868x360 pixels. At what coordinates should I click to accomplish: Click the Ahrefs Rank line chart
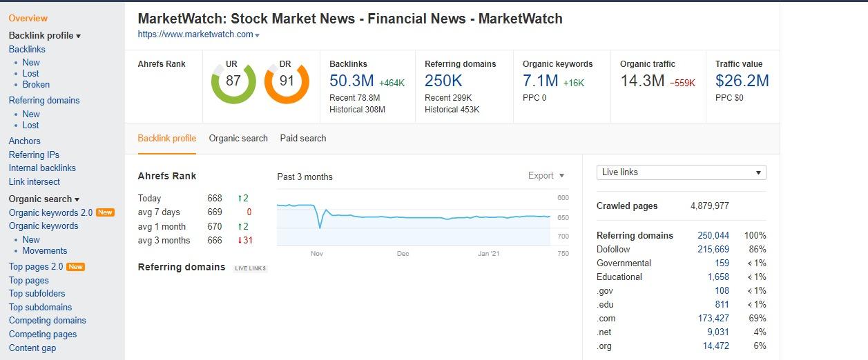click(x=414, y=219)
